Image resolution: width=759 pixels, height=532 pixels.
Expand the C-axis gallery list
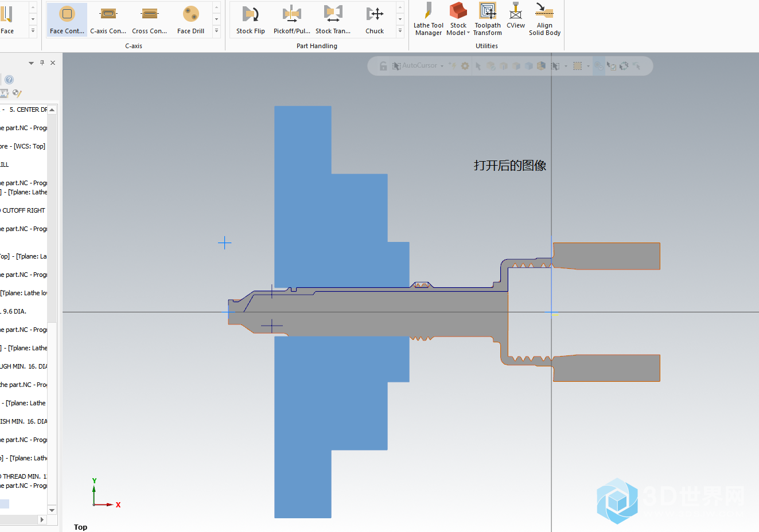click(x=216, y=31)
